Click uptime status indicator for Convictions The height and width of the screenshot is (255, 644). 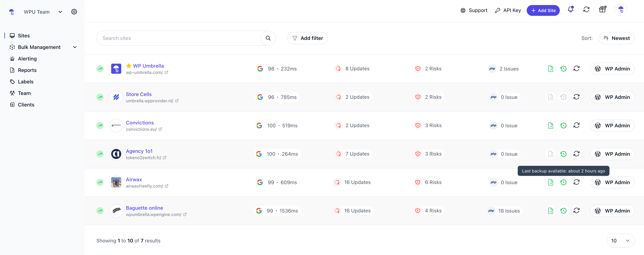[x=100, y=126]
